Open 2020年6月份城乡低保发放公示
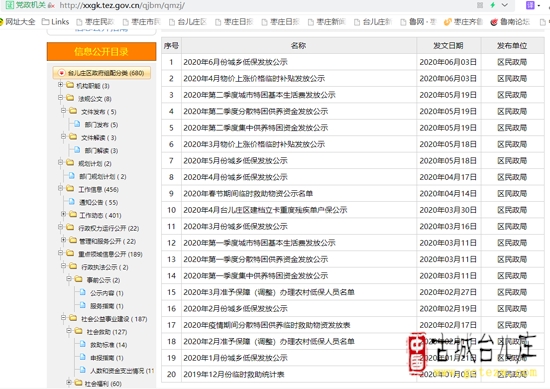550x389 pixels. [x=235, y=62]
